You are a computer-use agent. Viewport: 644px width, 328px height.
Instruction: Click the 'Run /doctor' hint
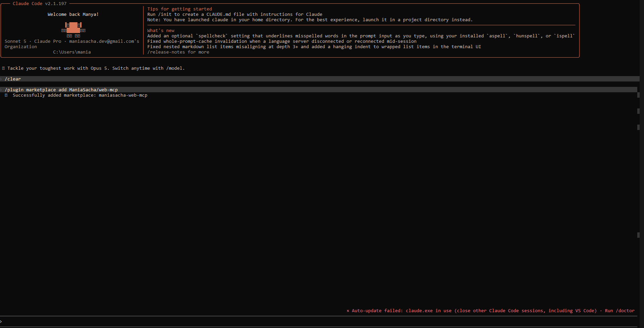tap(620, 311)
